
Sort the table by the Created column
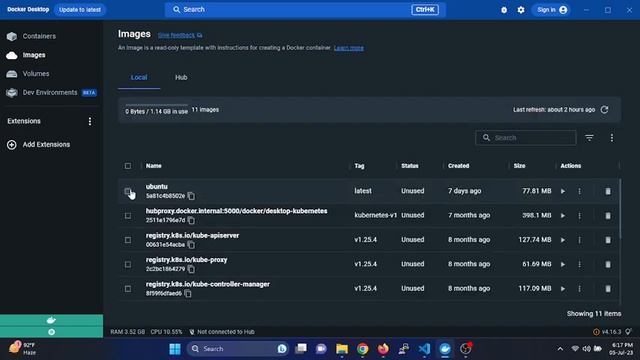click(x=458, y=166)
